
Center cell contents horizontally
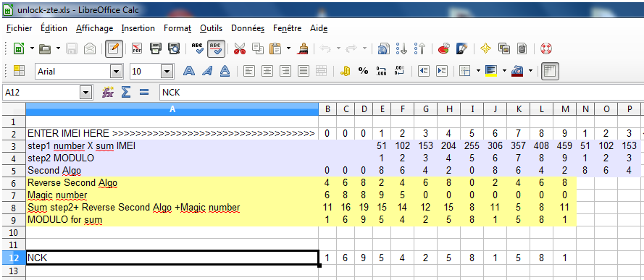(x=267, y=71)
